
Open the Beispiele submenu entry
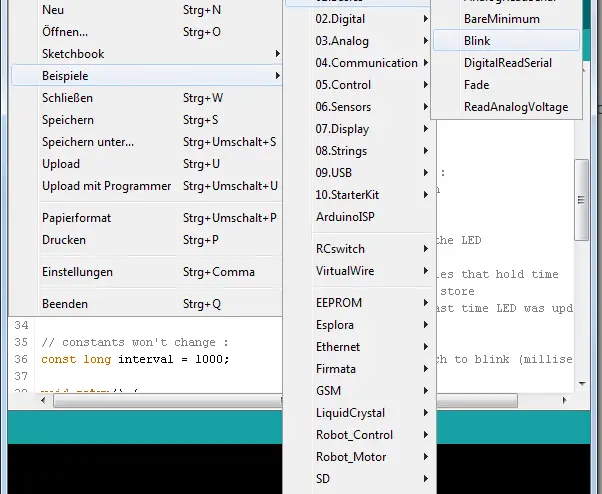pyautogui.click(x=147, y=76)
